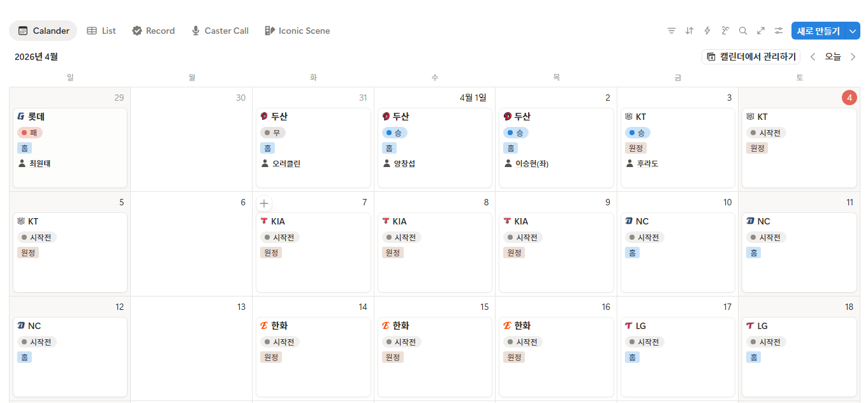This screenshot has height=403, width=868.
Task: Click the plus icon on day 7
Action: pyautogui.click(x=264, y=203)
